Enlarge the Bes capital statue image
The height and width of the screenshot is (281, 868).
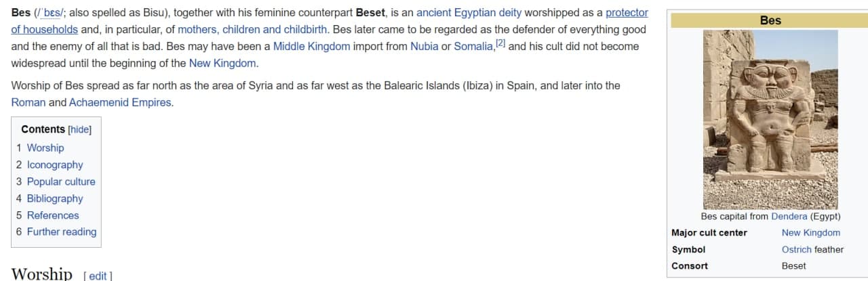[x=770, y=119]
